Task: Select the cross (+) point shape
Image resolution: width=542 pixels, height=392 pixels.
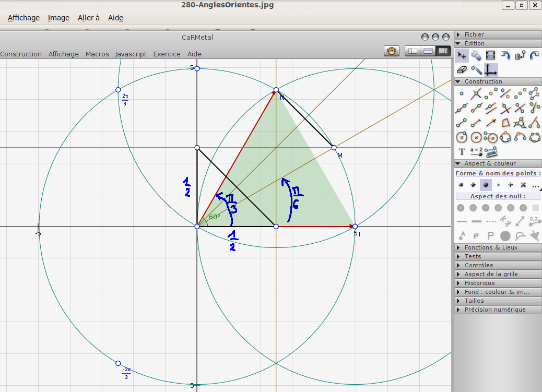Action: [510, 185]
